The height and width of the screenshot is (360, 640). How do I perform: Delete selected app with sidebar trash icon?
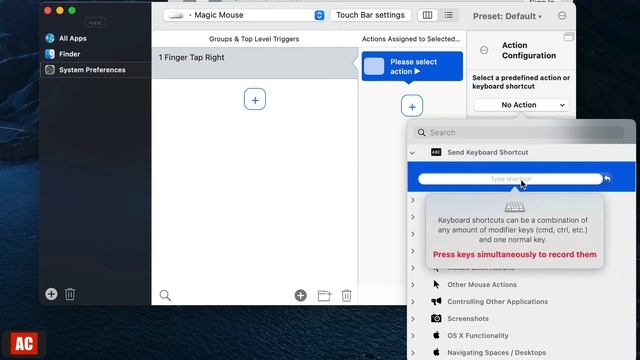[70, 294]
